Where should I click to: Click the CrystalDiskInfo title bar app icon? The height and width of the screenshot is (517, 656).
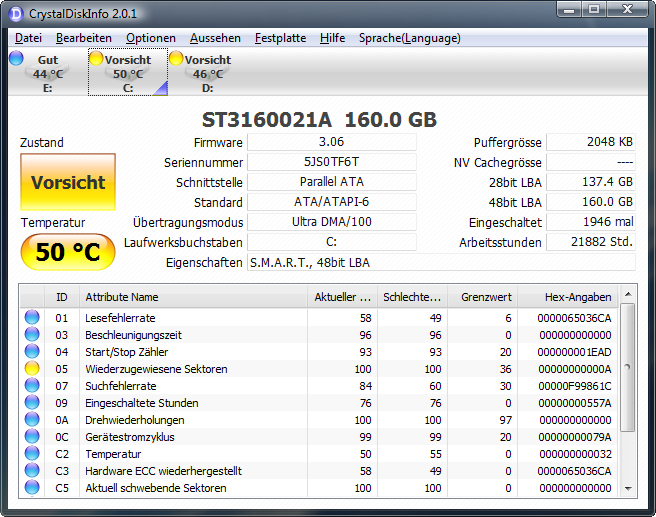click(x=16, y=14)
